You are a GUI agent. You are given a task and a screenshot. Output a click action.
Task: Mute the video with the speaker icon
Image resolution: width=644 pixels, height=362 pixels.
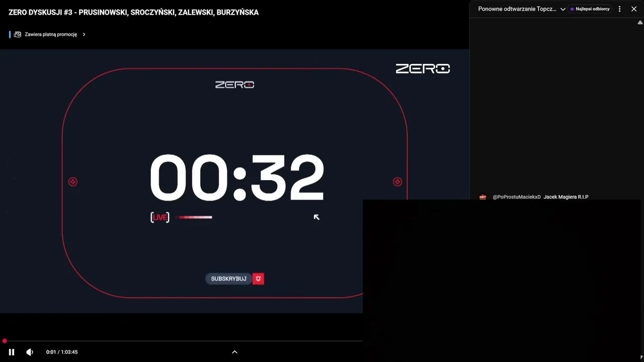(30, 352)
